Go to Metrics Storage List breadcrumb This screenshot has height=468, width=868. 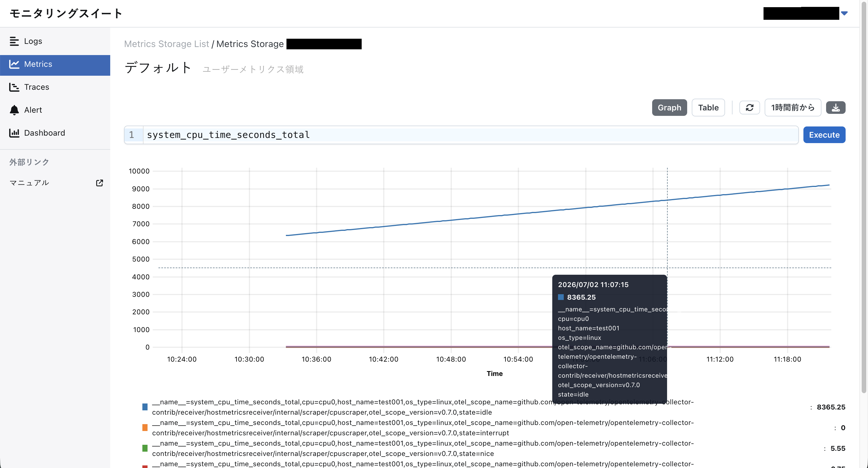tap(166, 44)
